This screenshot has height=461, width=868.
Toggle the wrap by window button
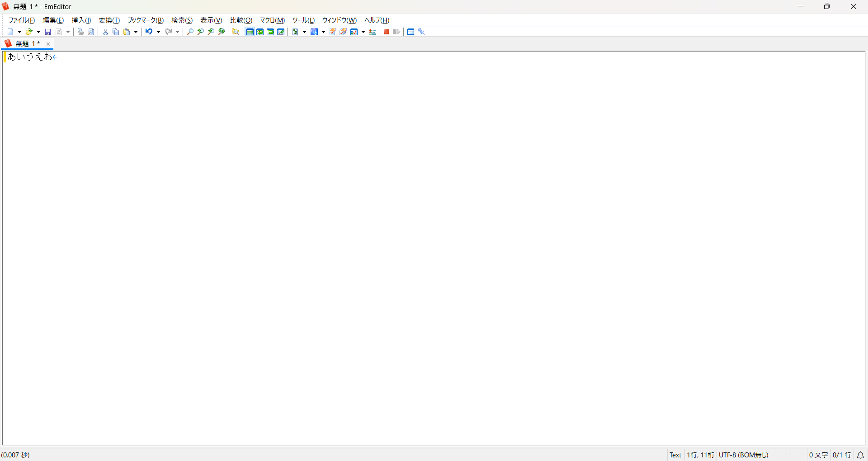click(x=270, y=32)
